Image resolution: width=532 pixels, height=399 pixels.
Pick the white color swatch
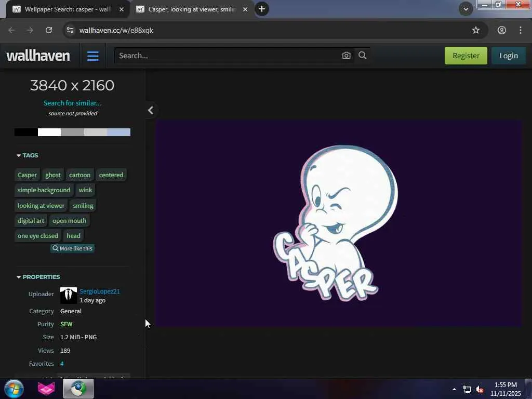click(x=49, y=132)
